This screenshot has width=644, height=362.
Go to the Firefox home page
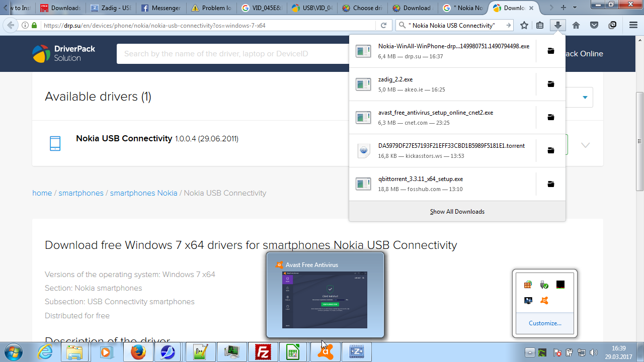coord(576,25)
